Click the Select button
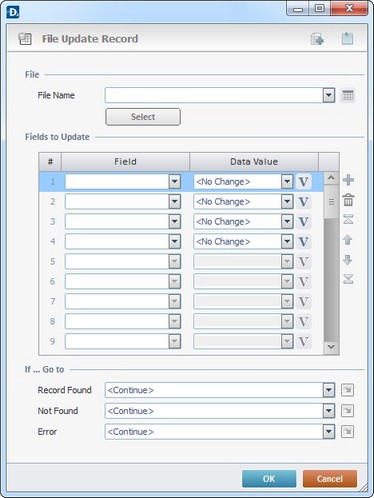Image resolution: width=374 pixels, height=498 pixels. point(143,117)
